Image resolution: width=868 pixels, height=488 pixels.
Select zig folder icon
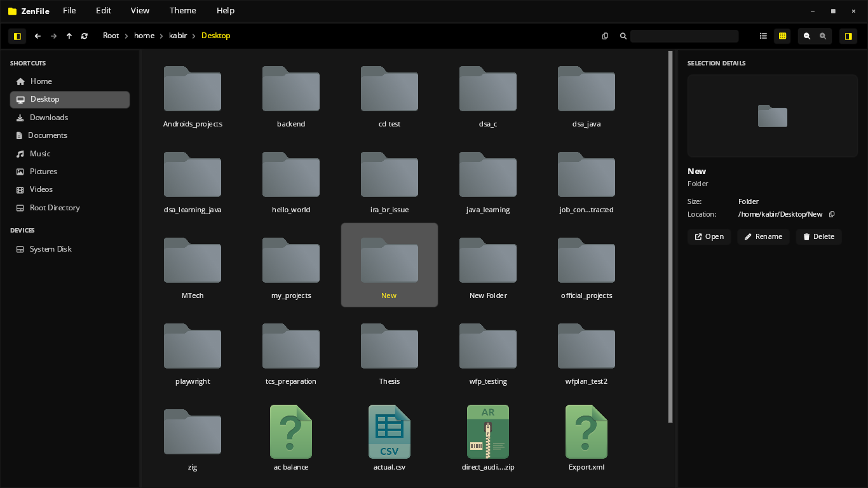(x=193, y=432)
